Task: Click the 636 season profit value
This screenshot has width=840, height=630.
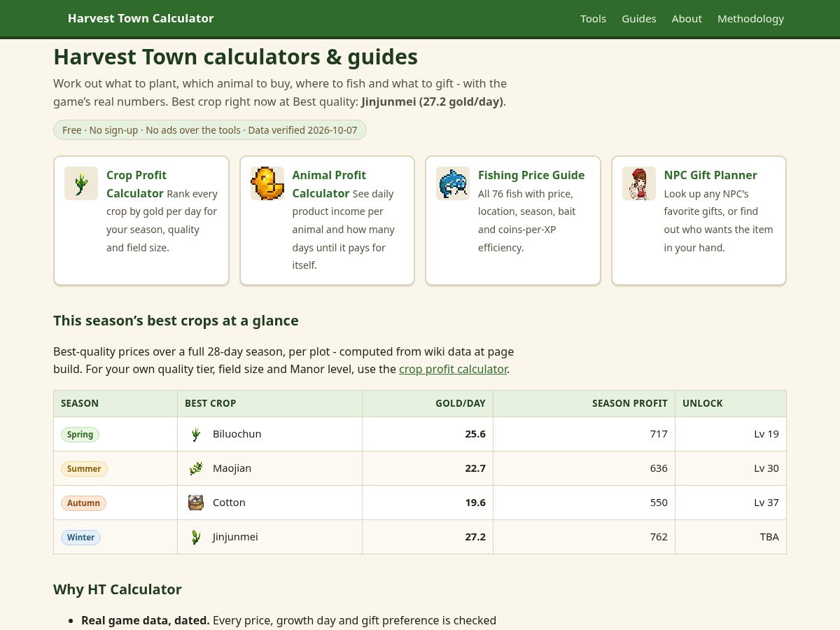Action: tap(659, 468)
